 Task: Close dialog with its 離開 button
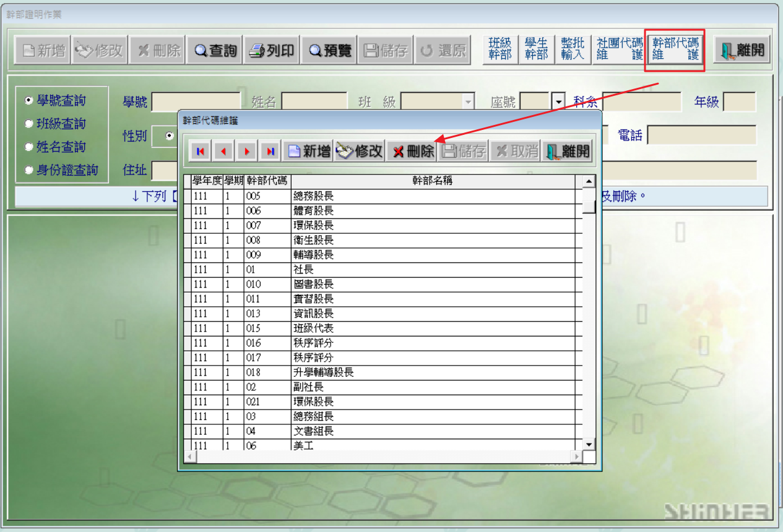coord(568,152)
